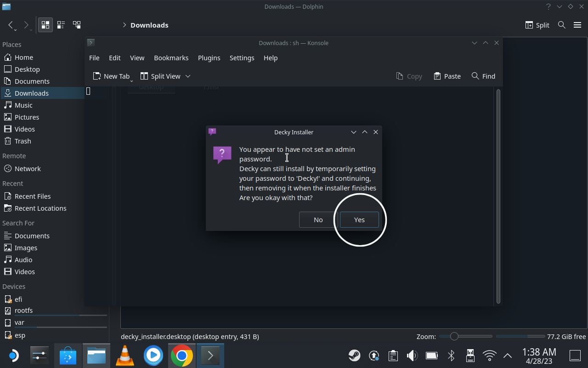The image size is (588, 368).
Task: Toggle Split view in Dolphin toolbar
Action: 537,25
